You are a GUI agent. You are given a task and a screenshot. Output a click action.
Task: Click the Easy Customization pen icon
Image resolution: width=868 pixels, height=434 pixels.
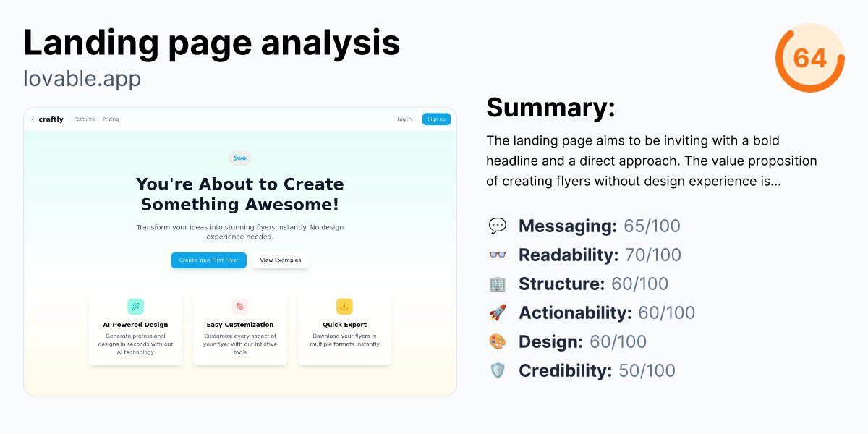tap(240, 306)
